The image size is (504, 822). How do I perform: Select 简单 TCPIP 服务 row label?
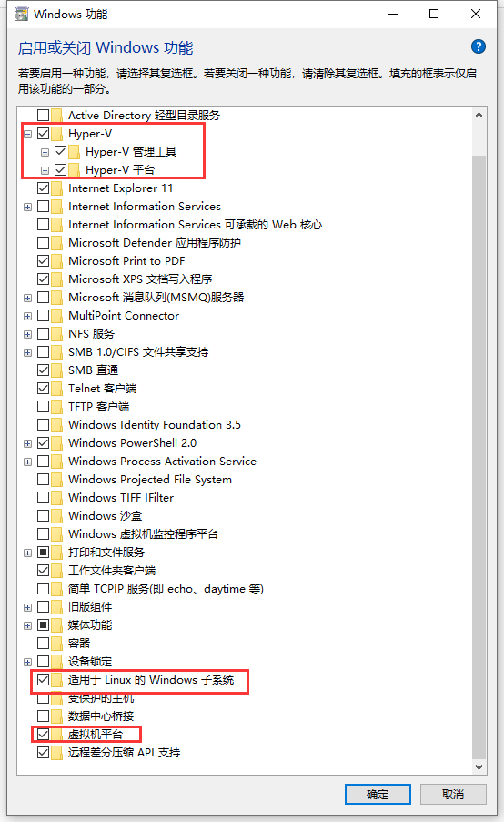tap(166, 588)
